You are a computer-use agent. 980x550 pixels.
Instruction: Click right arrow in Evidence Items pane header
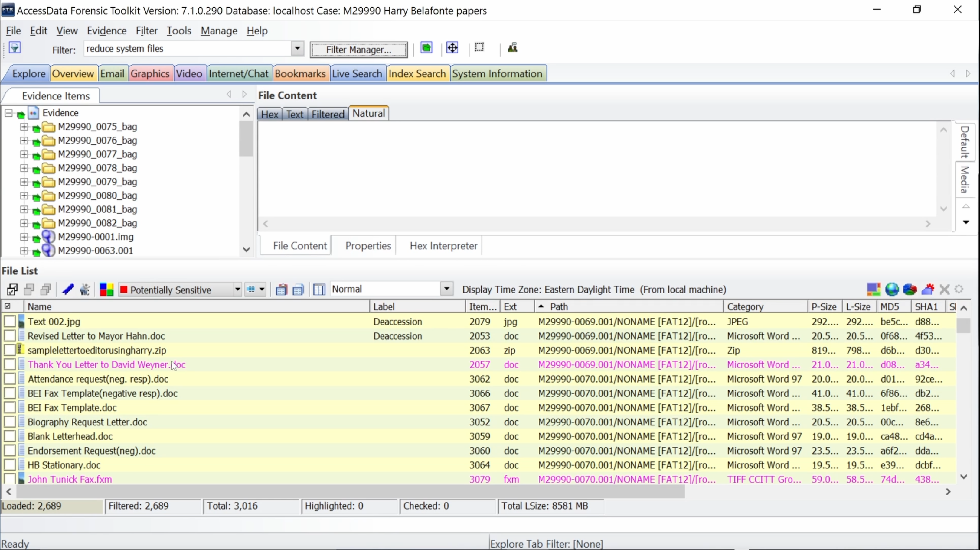(244, 94)
